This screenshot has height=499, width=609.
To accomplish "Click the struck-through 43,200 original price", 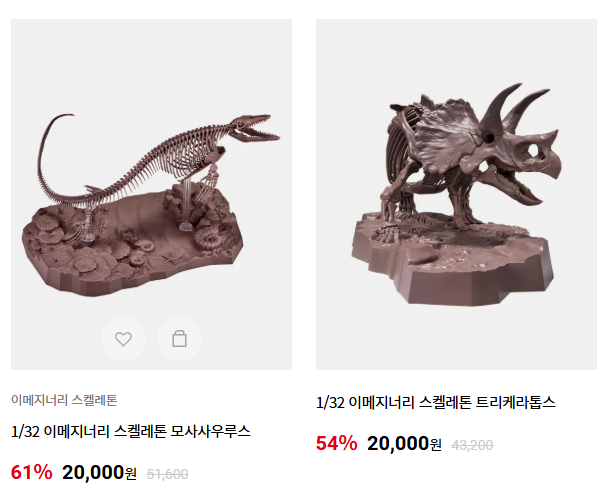I will coord(472,445).
